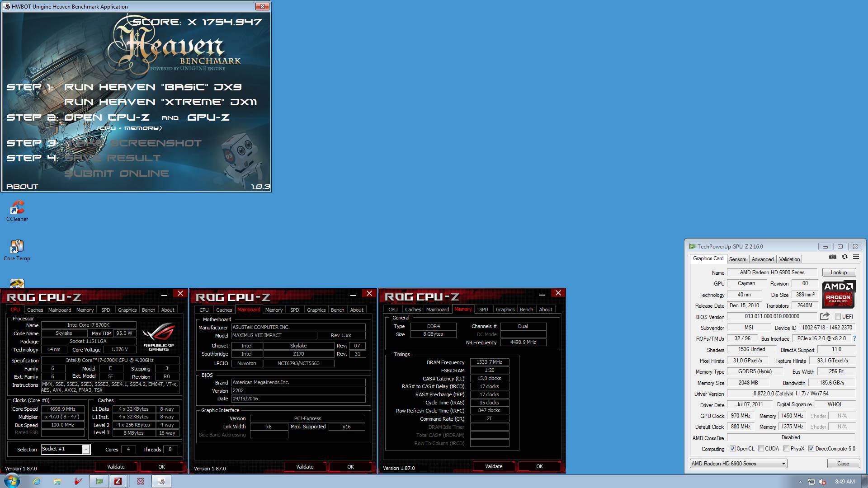Open the AMD Radeon HD 6900 Series GPU dropdown

[x=738, y=464]
